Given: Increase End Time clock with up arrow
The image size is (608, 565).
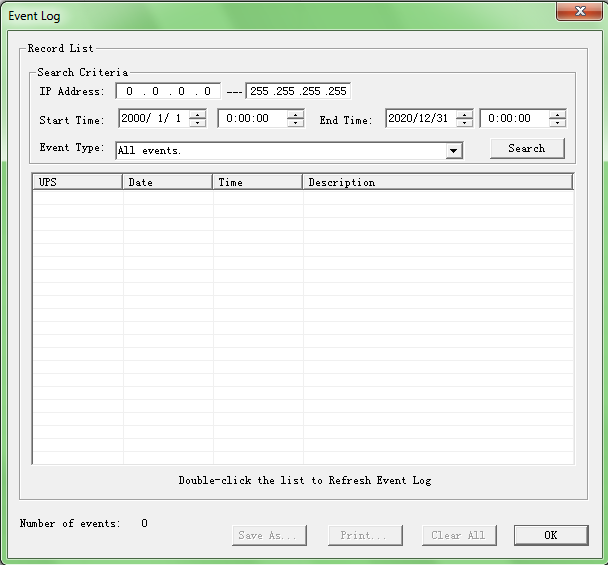Looking at the screenshot, I should pyautogui.click(x=557, y=114).
